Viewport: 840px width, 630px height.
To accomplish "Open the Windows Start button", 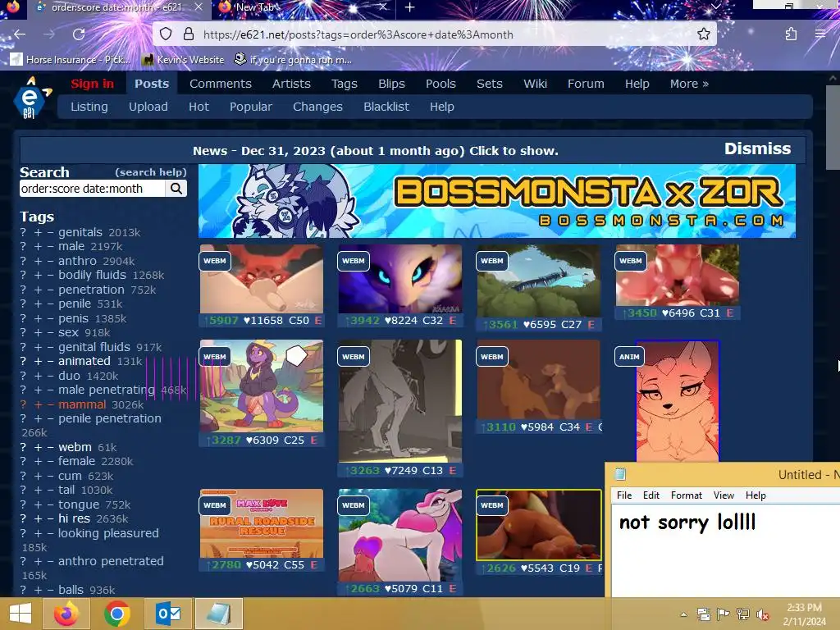I will (21, 614).
